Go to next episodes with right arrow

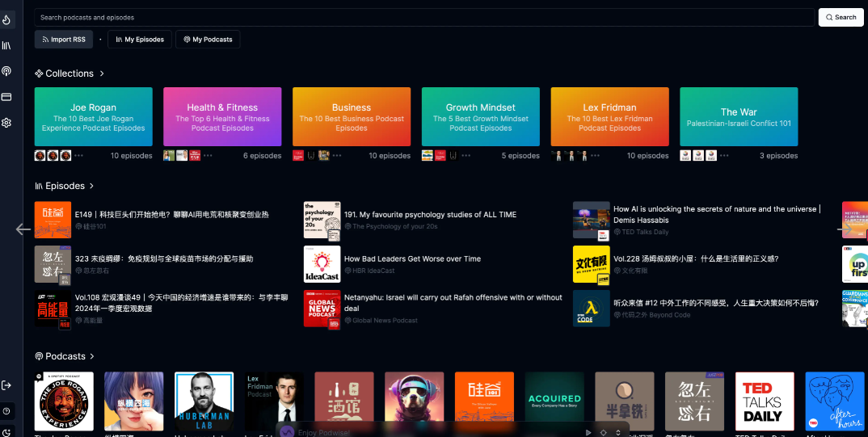845,229
